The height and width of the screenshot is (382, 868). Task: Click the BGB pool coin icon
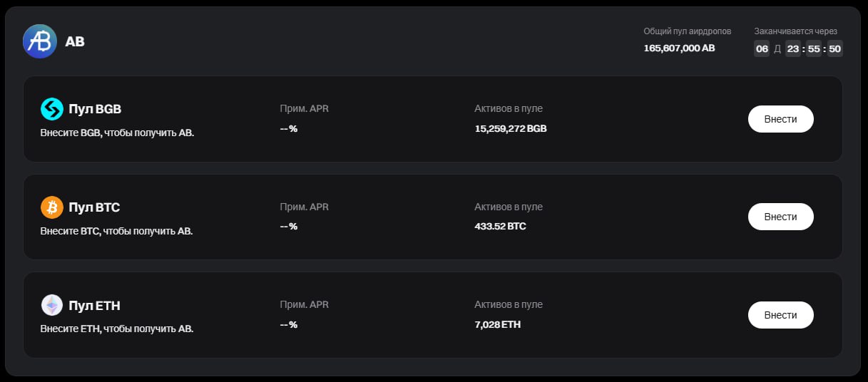[52, 109]
